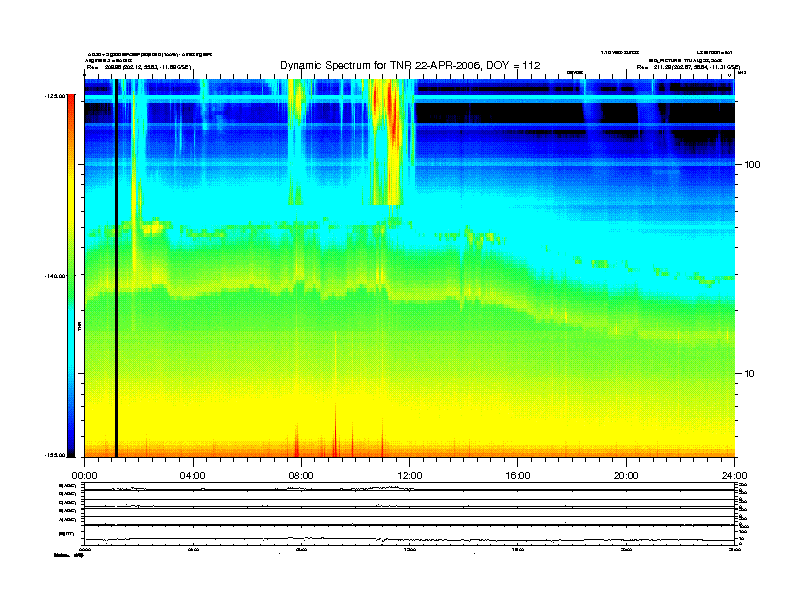792x612 pixels.
Task: Click the plot title "Dynamic Spectrum for TNR 22-APR-2006"
Action: pyautogui.click(x=381, y=65)
